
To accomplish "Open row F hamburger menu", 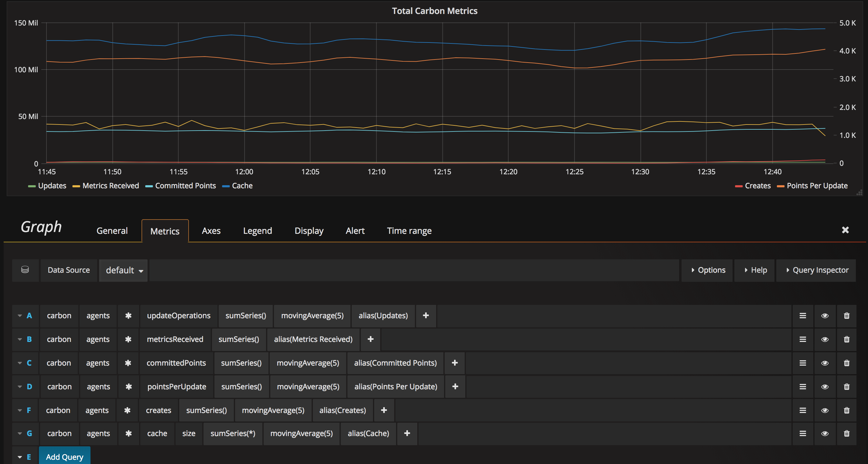I will coord(803,410).
